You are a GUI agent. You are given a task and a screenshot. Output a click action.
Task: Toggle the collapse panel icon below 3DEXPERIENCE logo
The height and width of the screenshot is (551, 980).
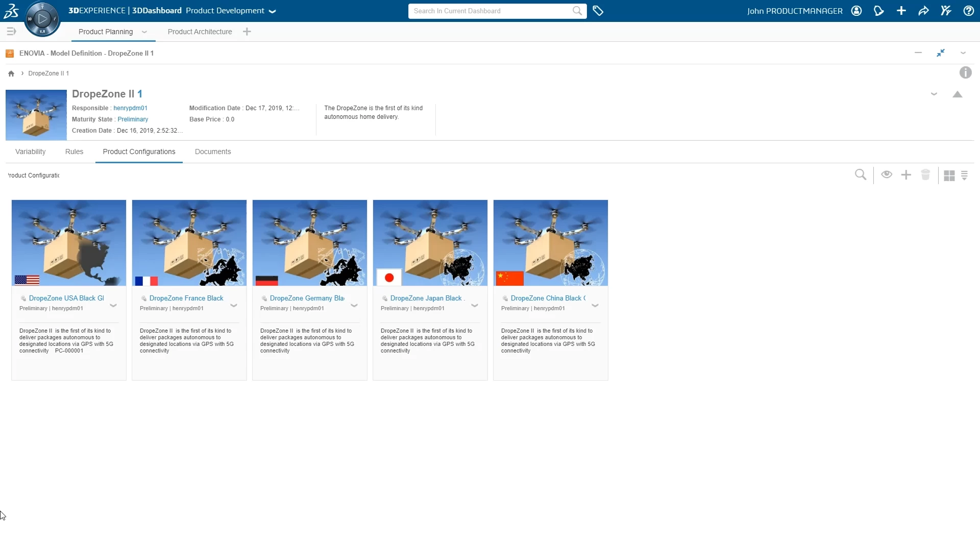click(11, 31)
